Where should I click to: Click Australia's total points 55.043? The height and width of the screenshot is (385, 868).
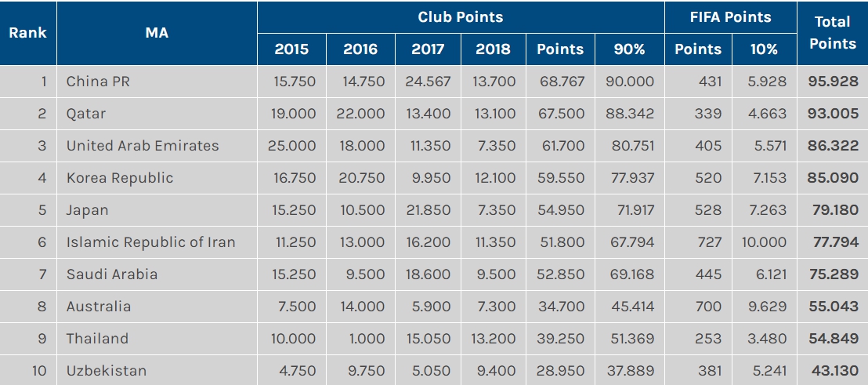point(834,307)
